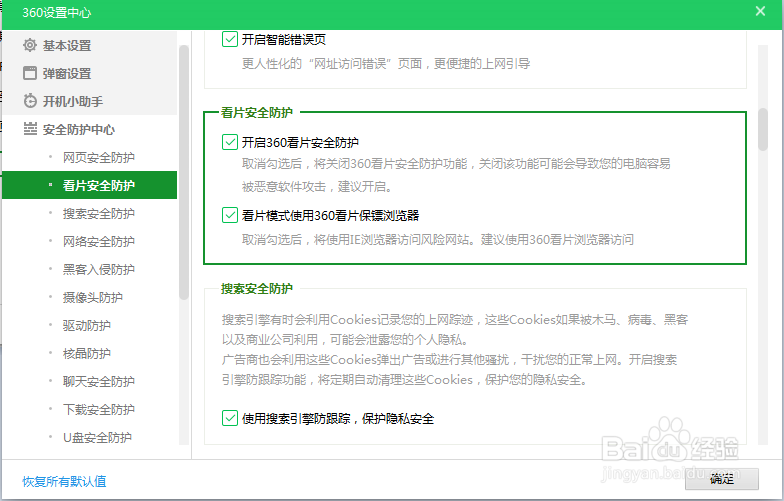Click the sidebar scrollbar thumb

pyautogui.click(x=184, y=172)
